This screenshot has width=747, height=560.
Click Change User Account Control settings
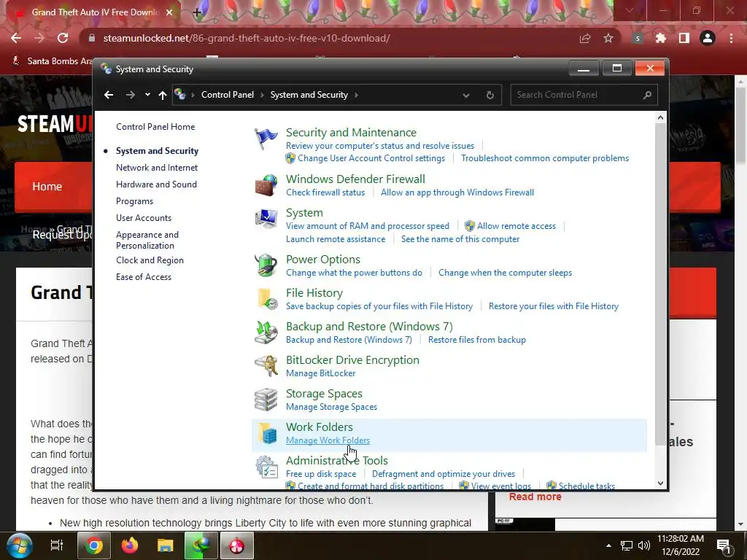(371, 158)
